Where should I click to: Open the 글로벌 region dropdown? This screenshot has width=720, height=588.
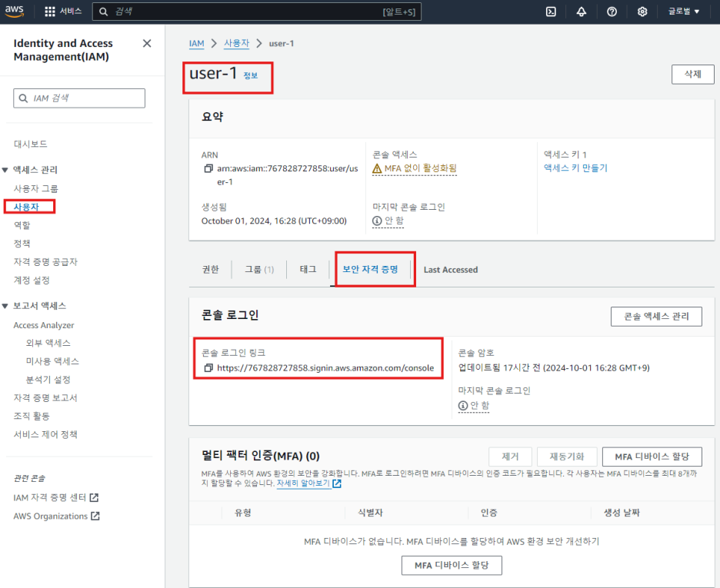coord(684,12)
